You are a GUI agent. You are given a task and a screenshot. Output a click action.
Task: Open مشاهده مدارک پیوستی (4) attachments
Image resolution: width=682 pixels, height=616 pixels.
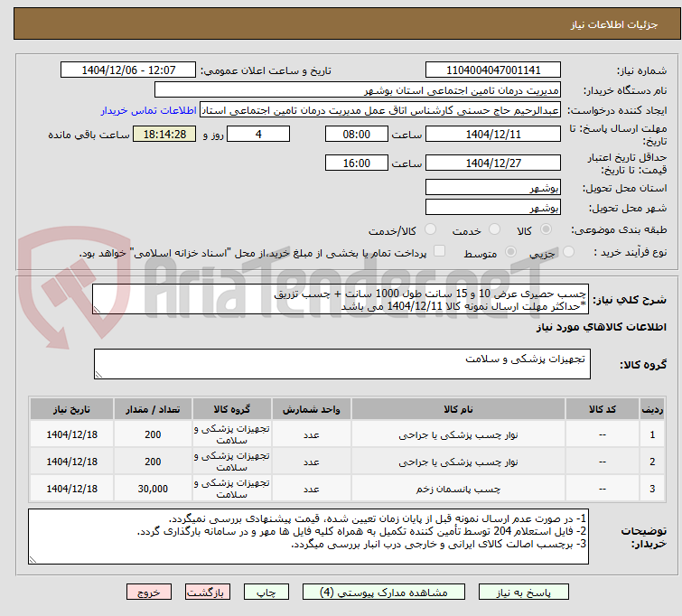[384, 593]
